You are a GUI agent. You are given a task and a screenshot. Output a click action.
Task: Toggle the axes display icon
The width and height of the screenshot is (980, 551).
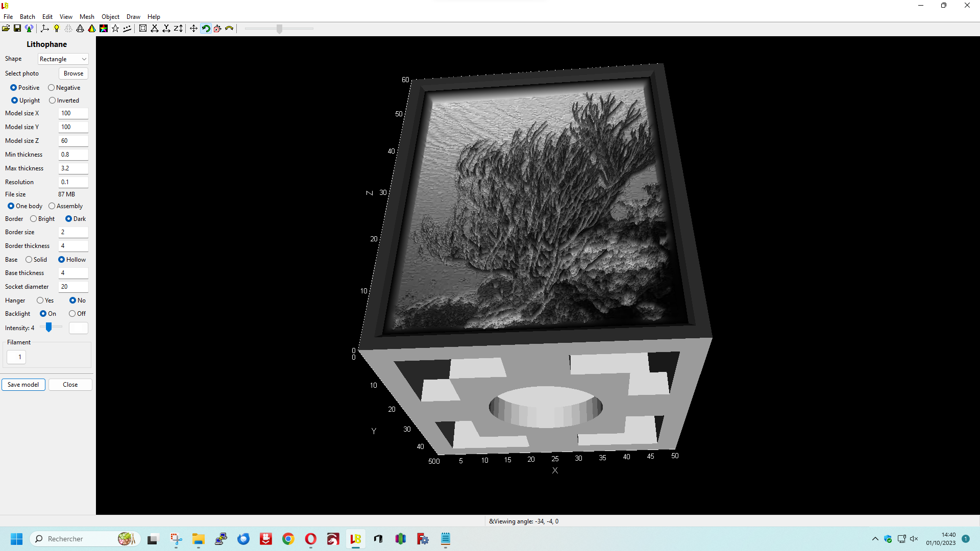coord(45,29)
